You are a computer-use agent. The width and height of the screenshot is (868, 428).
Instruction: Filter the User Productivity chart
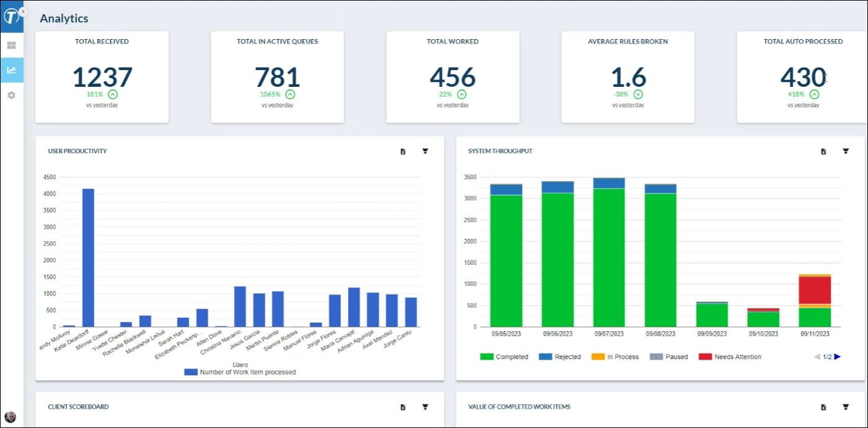coord(425,151)
